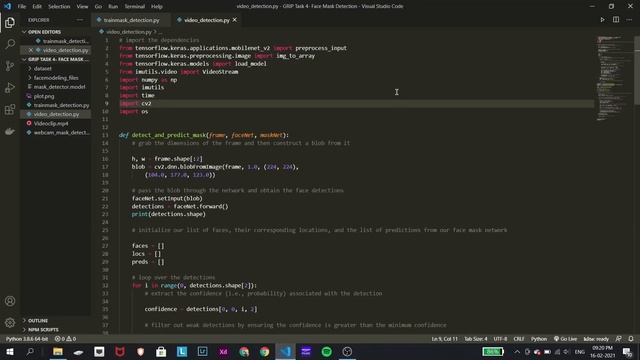Run the Python file with the play icon
The image size is (640, 360).
coord(602,20)
